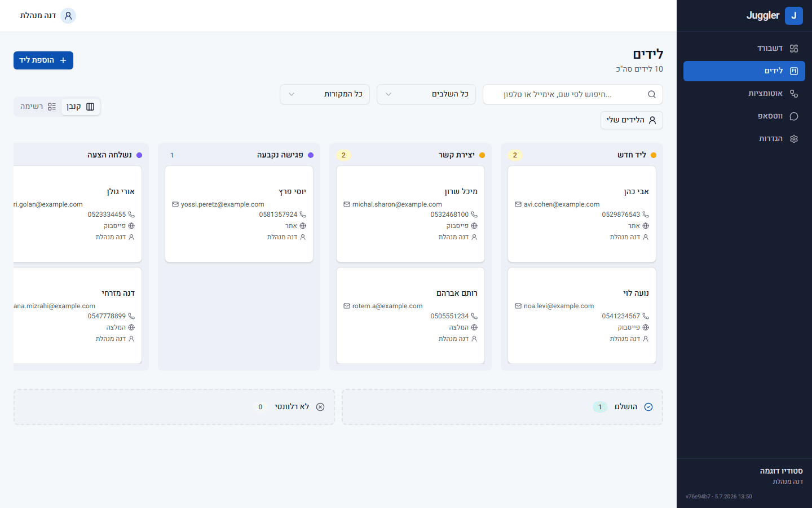Toggle the הלידים שלי filter

[632, 120]
